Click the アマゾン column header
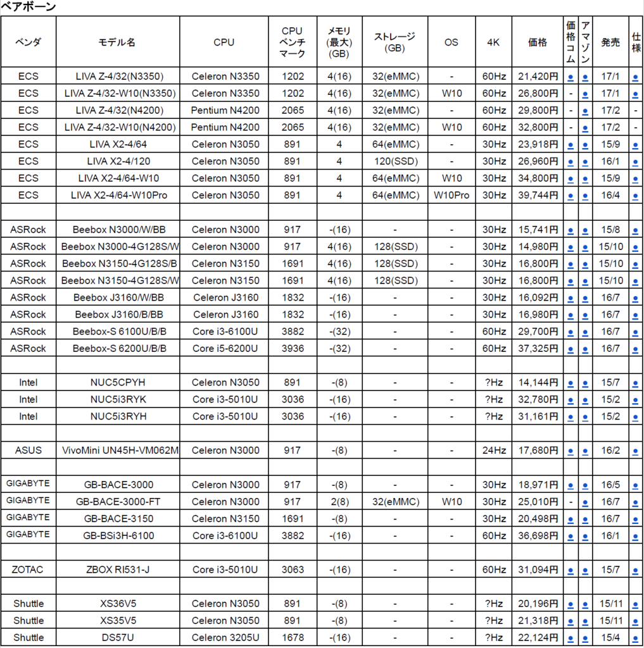 pos(585,42)
